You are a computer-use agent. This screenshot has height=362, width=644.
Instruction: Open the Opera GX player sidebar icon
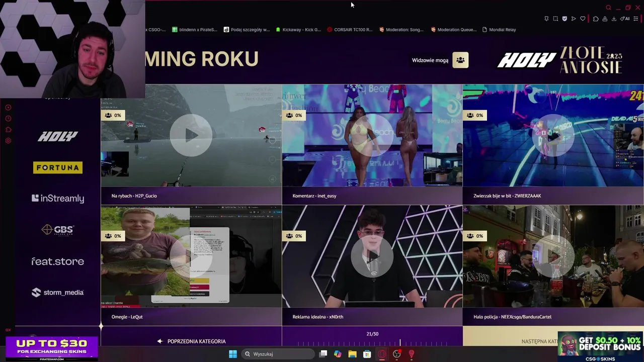[8, 108]
